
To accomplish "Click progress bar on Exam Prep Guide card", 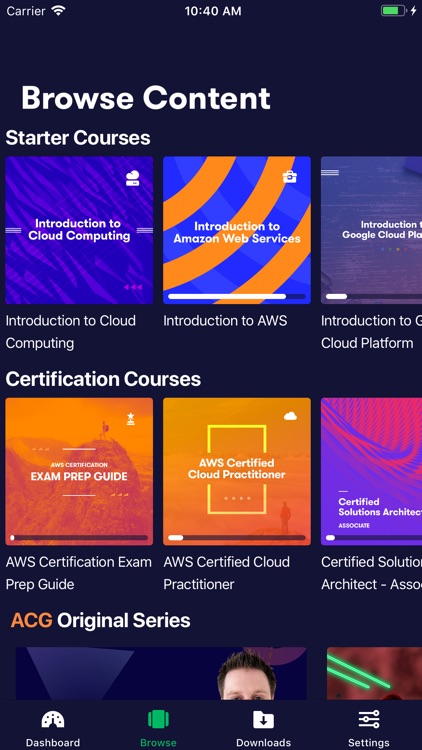I will point(79,538).
